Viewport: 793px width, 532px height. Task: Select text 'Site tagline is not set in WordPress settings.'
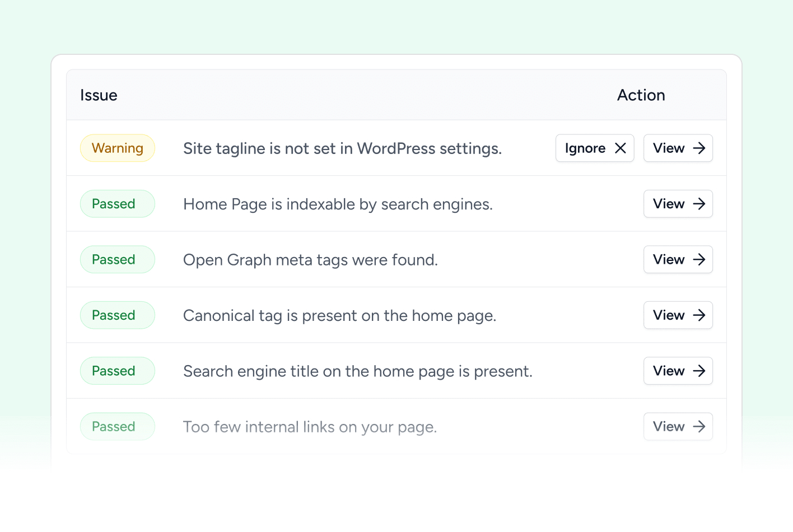coord(343,148)
